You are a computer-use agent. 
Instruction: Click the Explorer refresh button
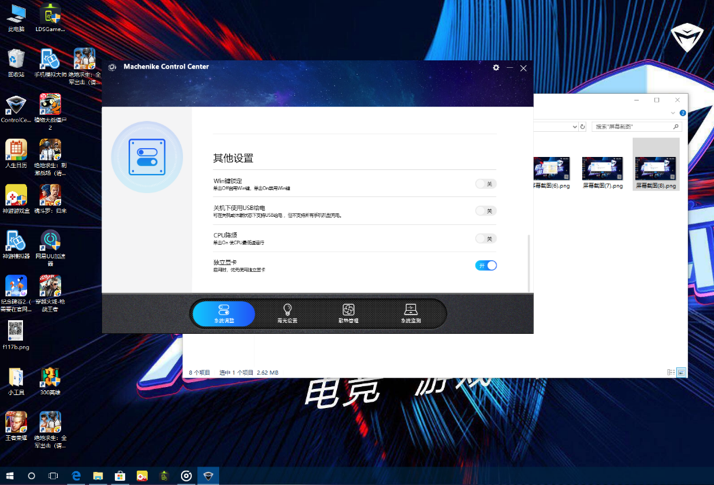pyautogui.click(x=582, y=127)
